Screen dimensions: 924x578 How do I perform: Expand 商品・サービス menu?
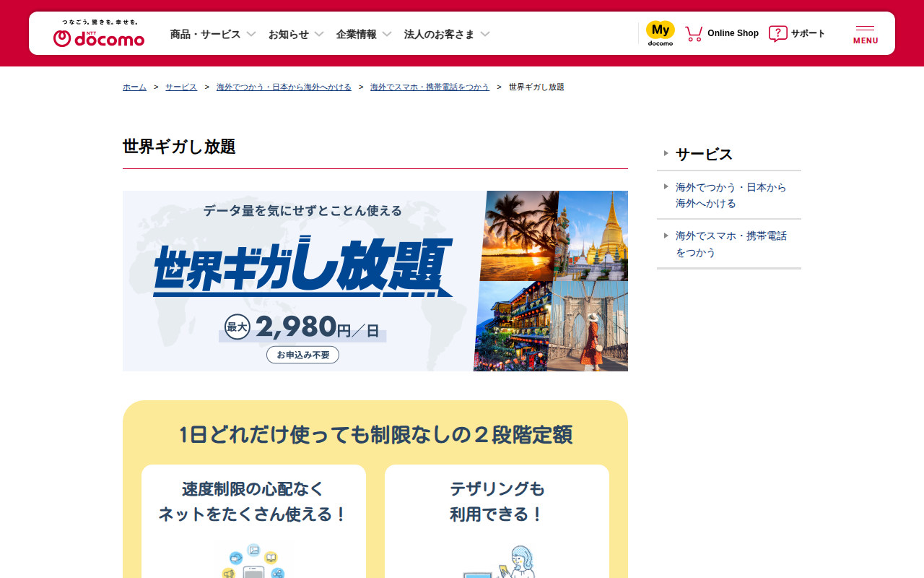point(213,34)
